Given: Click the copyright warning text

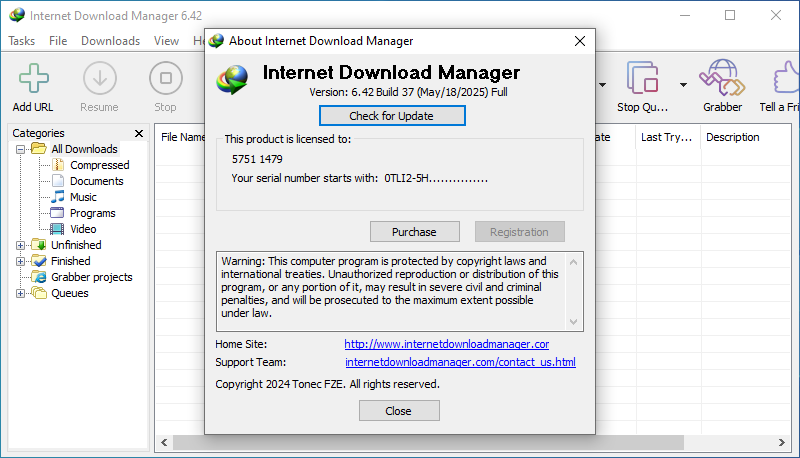Looking at the screenshot, I should [390, 287].
